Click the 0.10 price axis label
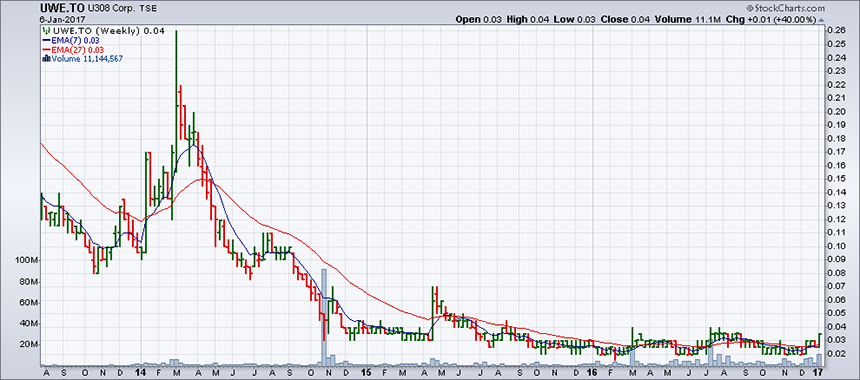 [836, 246]
